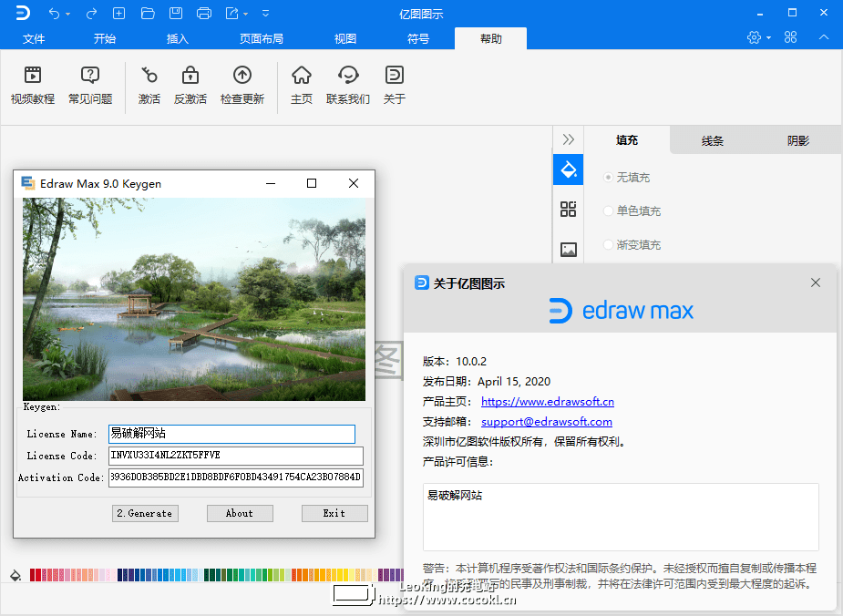
Task: Expand the settings gear dropdown arrow
Action: click(x=769, y=37)
